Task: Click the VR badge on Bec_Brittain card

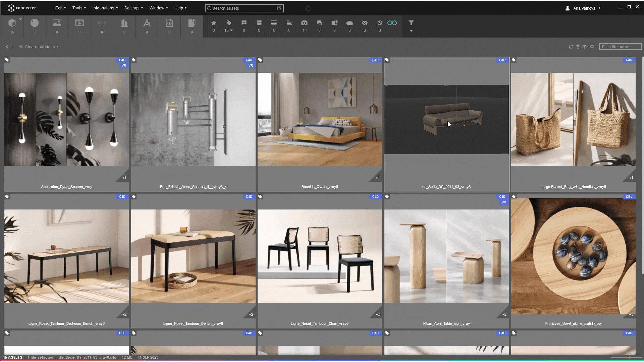Action: pyautogui.click(x=251, y=66)
